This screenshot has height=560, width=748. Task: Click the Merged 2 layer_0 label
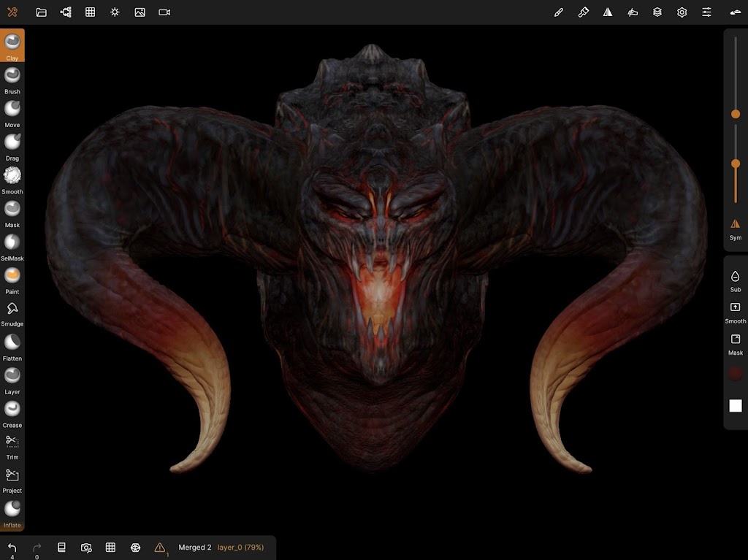pos(221,548)
